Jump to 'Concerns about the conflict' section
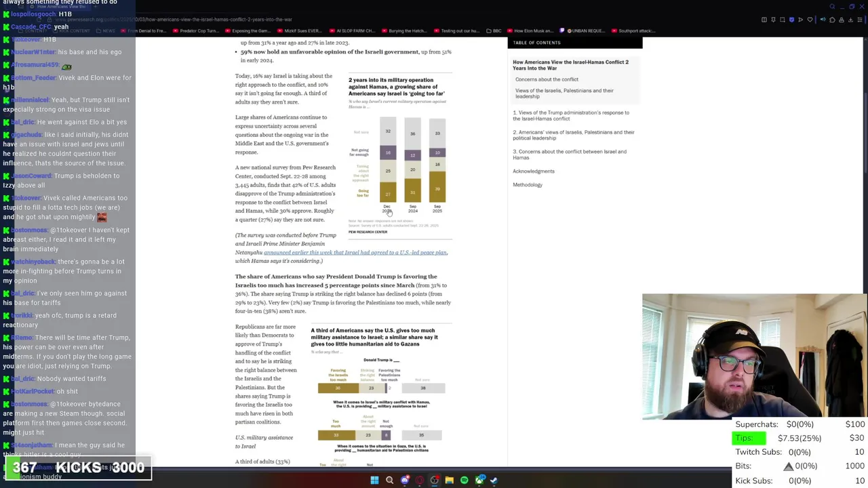Screen dimensions: 868x488 point(547,79)
